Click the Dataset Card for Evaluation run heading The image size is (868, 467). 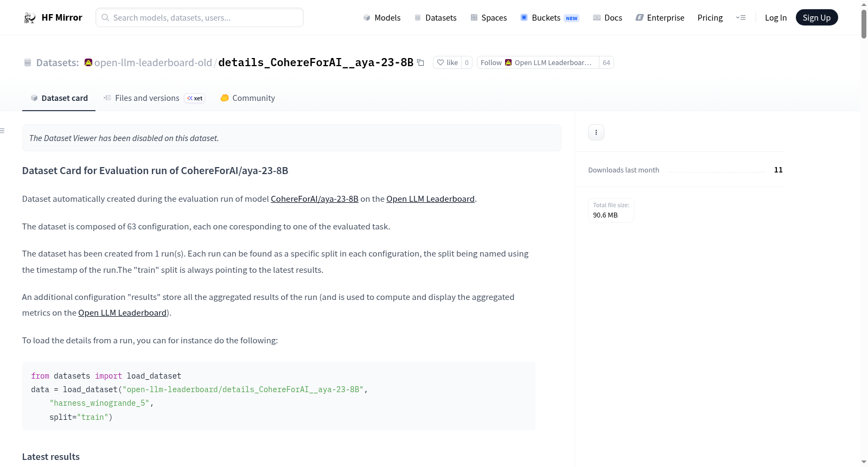click(x=155, y=171)
